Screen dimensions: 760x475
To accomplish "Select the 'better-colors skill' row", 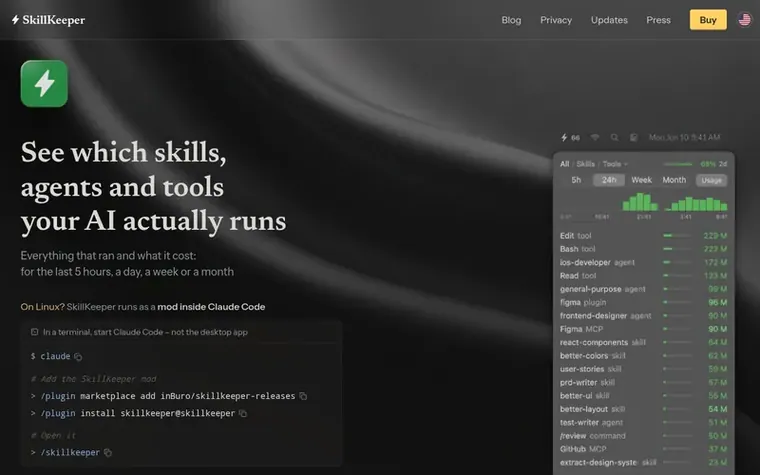I will coord(643,356).
